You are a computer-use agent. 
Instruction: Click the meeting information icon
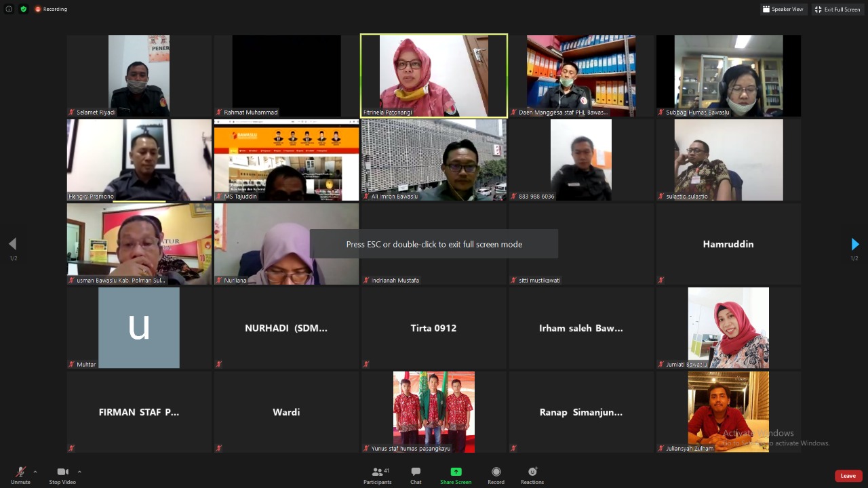click(9, 9)
